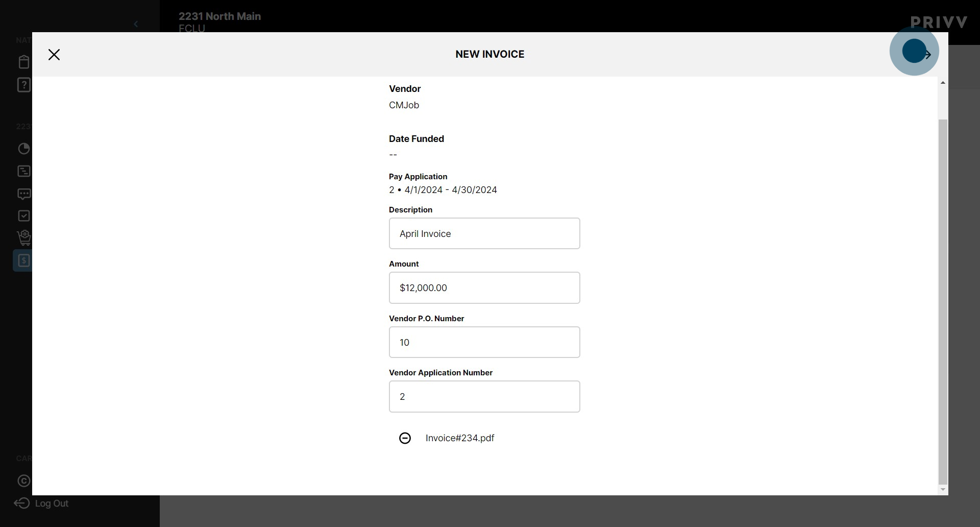Click the copyright circle sidebar icon
Image resolution: width=980 pixels, height=527 pixels.
point(23,481)
